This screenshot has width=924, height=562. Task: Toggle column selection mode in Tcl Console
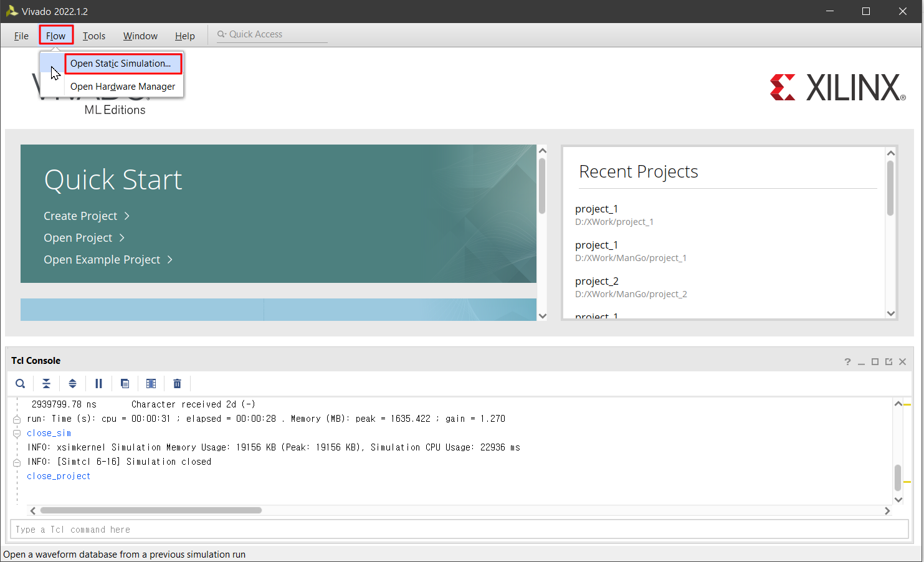[151, 384]
